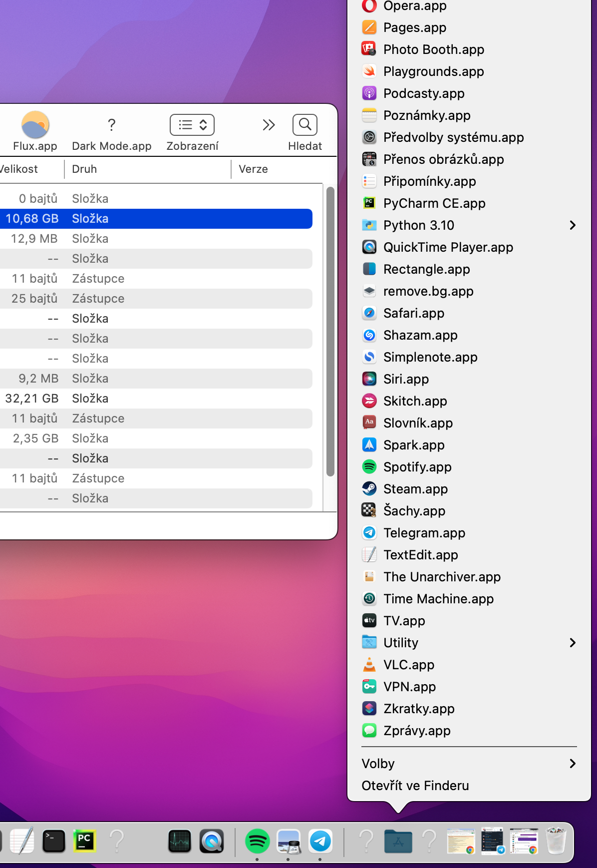
Task: Open the Trash in the Dock
Action: [556, 841]
